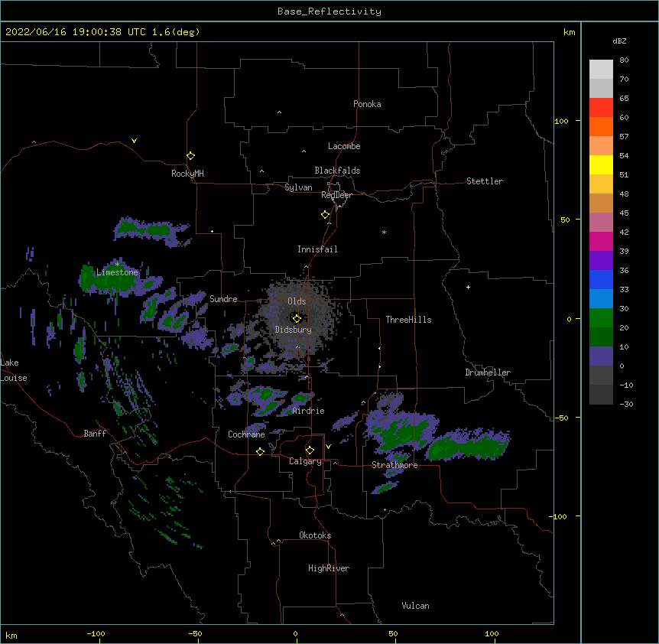Click the HighRiver label
This screenshot has height=644, width=659.
click(x=329, y=568)
